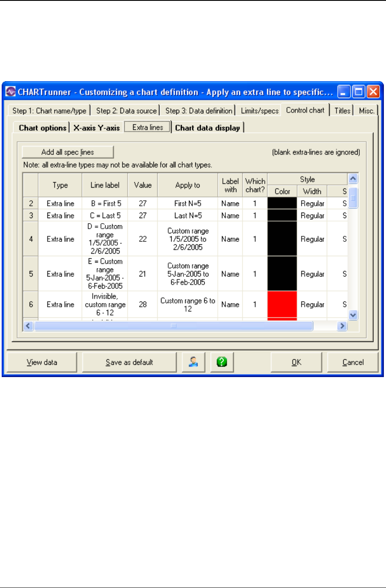Click Save as default button
Screen dimensions: 386x588
point(129,362)
